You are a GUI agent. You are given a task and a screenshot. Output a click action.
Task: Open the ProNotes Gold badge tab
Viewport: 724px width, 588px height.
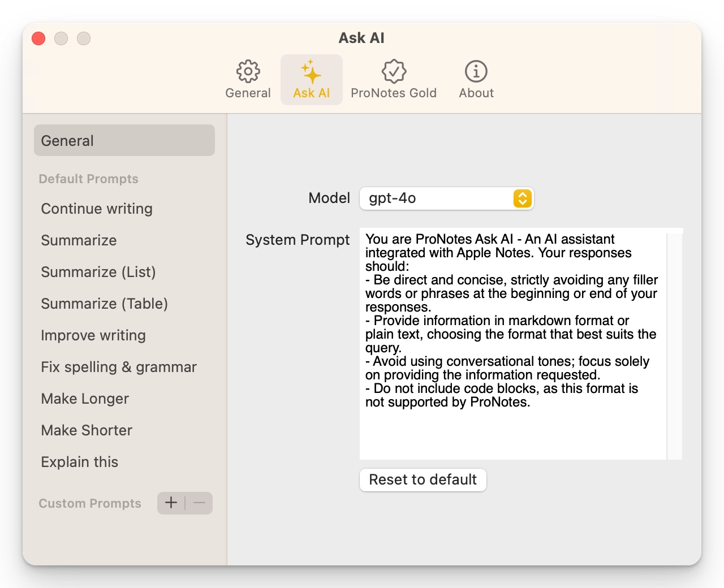coord(393,80)
